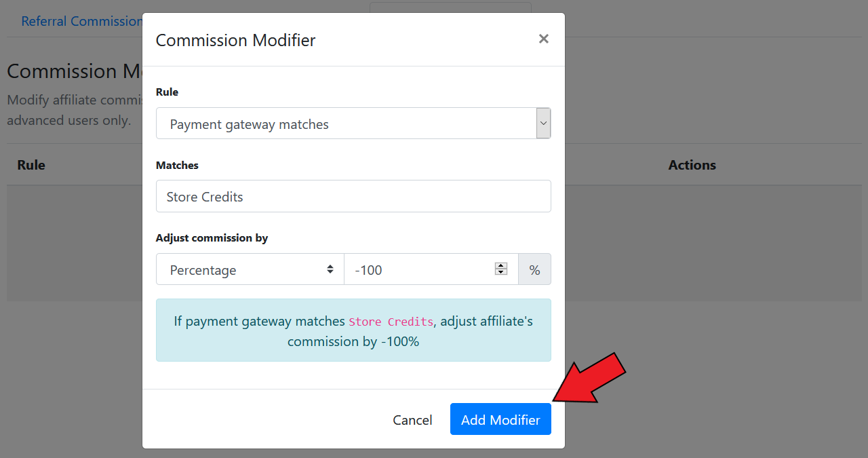
Task: Click the Matches field label
Action: click(177, 165)
